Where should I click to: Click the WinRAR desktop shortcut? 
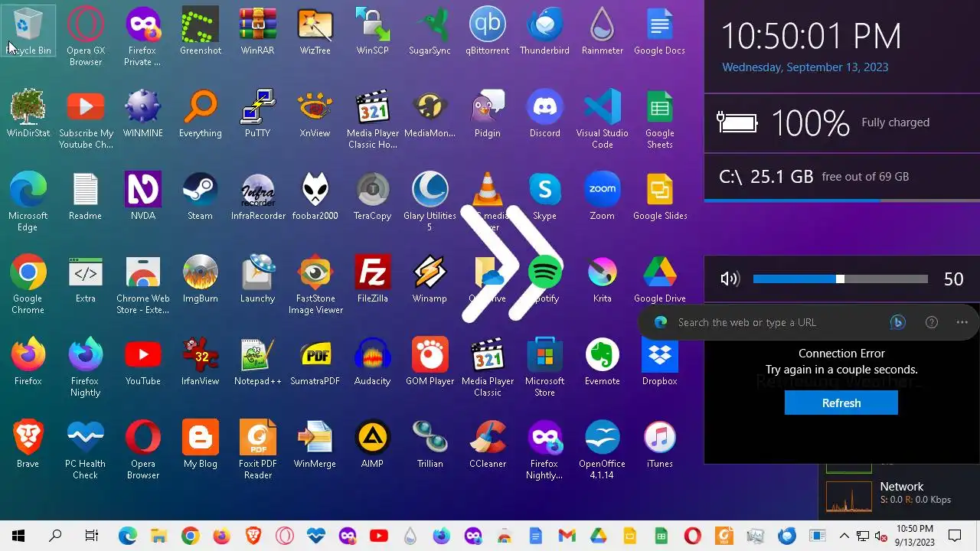point(258,31)
